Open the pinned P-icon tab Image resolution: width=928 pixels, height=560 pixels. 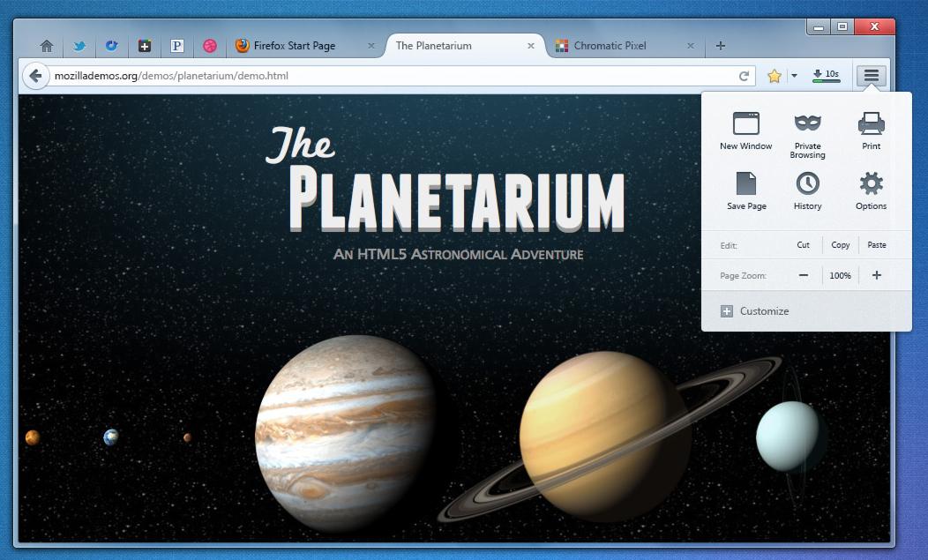[177, 46]
